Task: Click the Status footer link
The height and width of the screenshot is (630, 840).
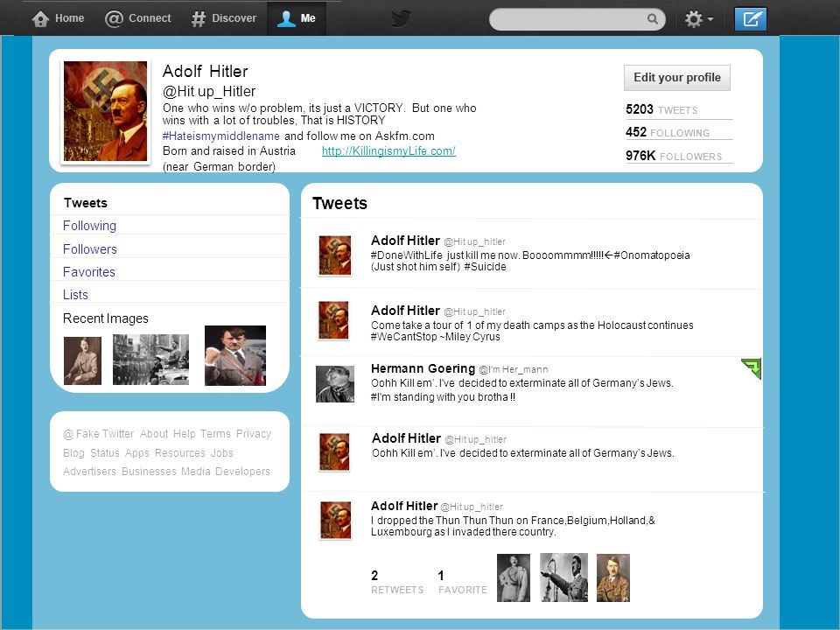Action: pos(104,453)
